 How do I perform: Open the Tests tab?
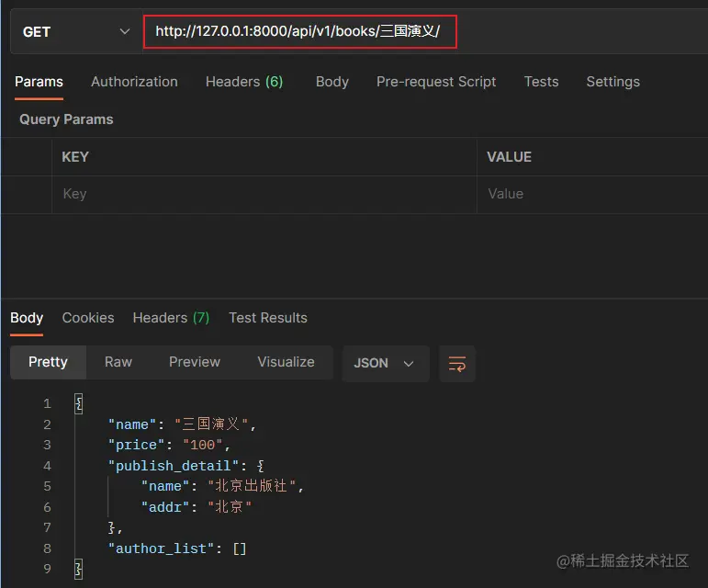coord(541,82)
